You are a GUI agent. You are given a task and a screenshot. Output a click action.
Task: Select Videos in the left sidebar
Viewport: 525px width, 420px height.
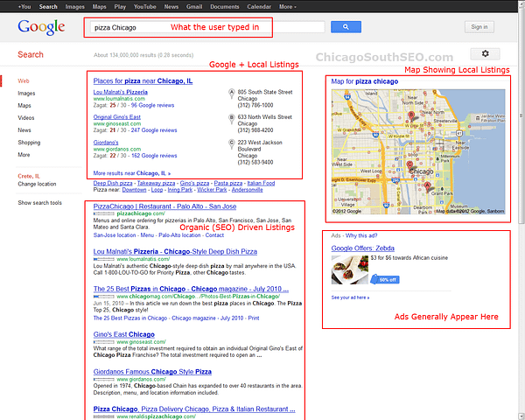[x=26, y=117]
